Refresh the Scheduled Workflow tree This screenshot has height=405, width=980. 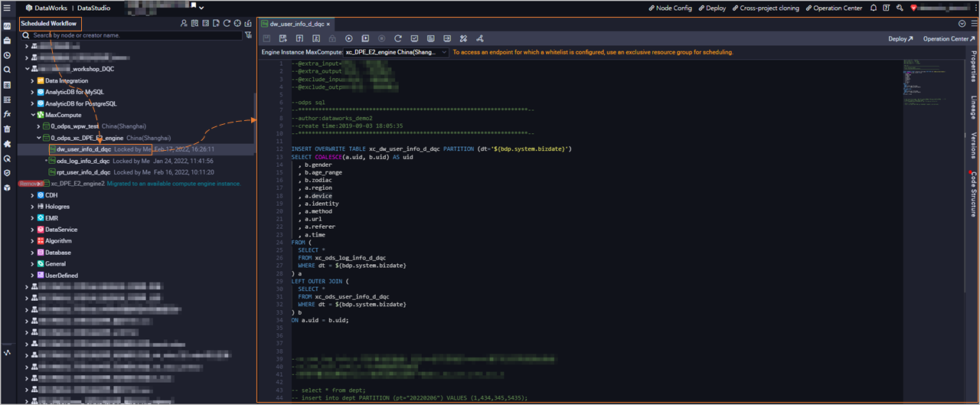(x=227, y=23)
